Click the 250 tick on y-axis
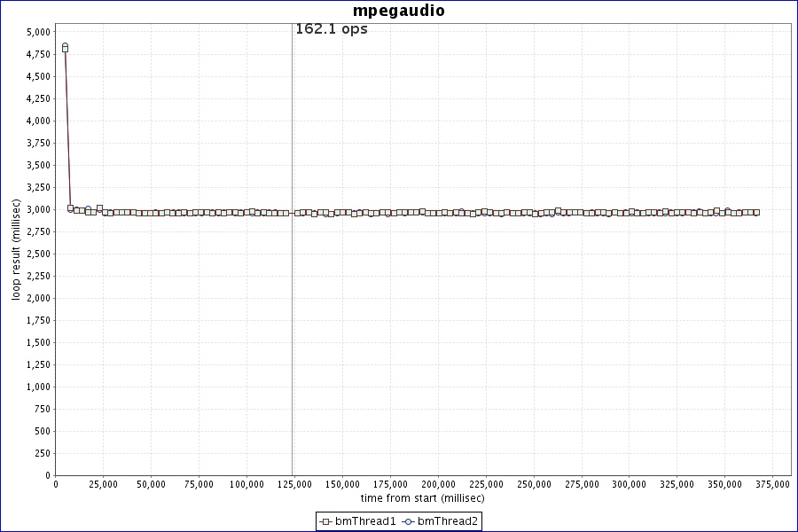 43,453
